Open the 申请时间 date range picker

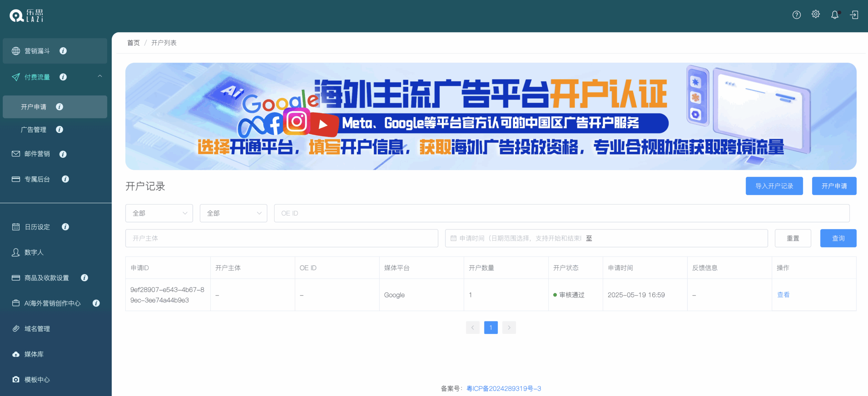(606, 238)
